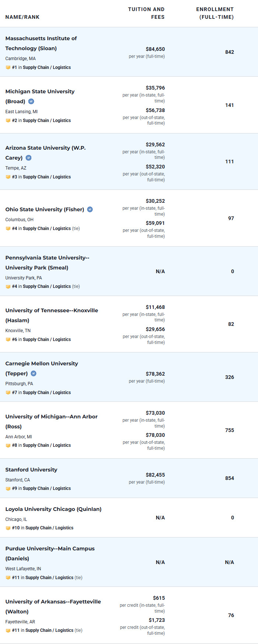Image resolution: width=258 pixels, height=644 pixels.
Task: Sort by Enrollment (Full-Time) column header
Action: pos(215,13)
